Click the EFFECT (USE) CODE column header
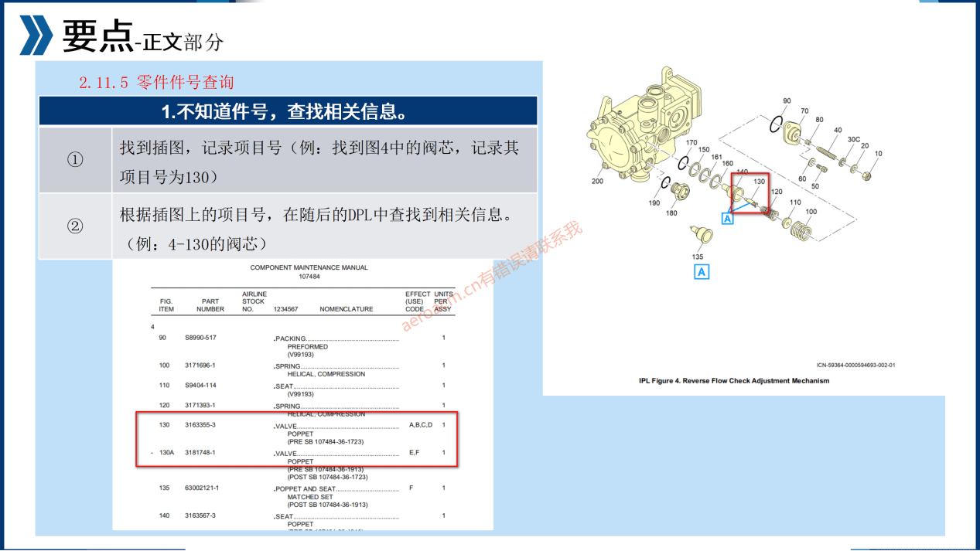This screenshot has width=980, height=551. [x=418, y=301]
